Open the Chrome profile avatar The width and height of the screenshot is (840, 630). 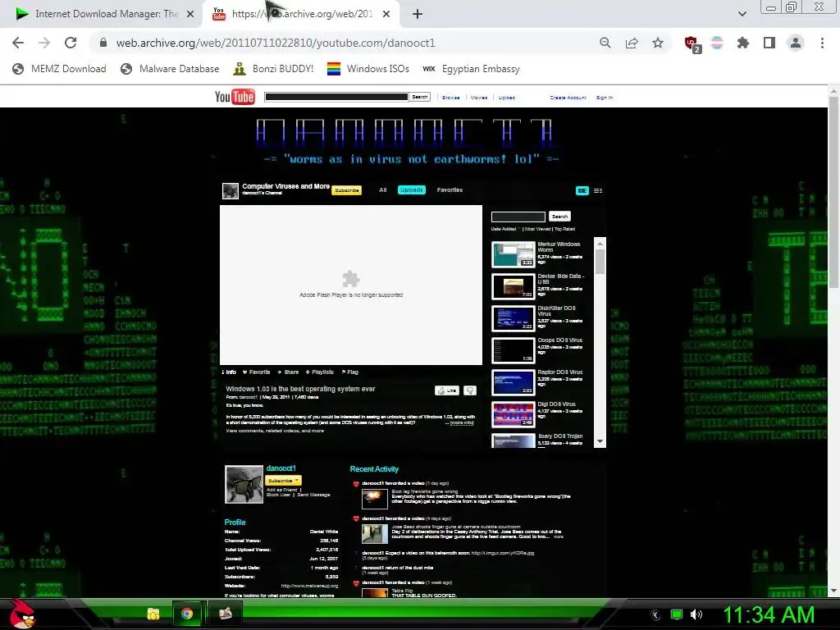tap(796, 43)
